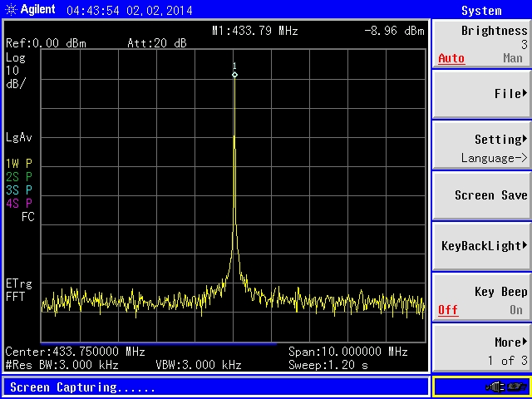This screenshot has width=532, height=399.
Task: Open the KeyBackLight options softkey
Action: [x=481, y=246]
